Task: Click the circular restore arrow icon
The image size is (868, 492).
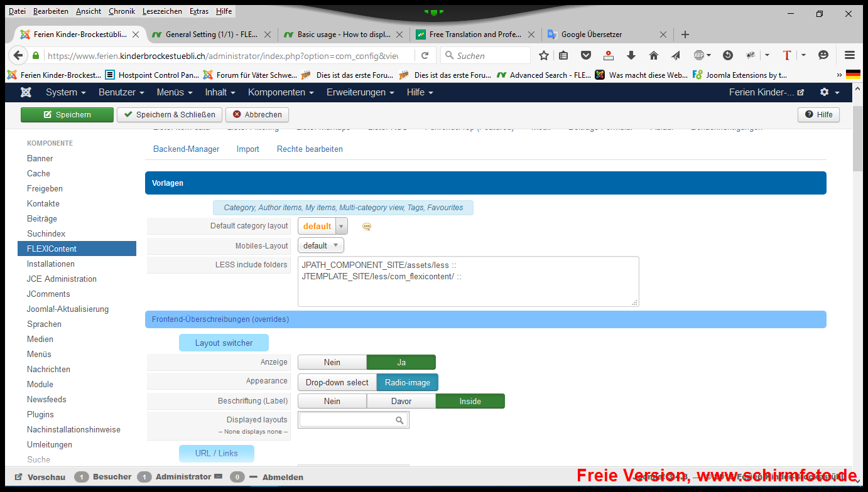Action: pos(727,55)
